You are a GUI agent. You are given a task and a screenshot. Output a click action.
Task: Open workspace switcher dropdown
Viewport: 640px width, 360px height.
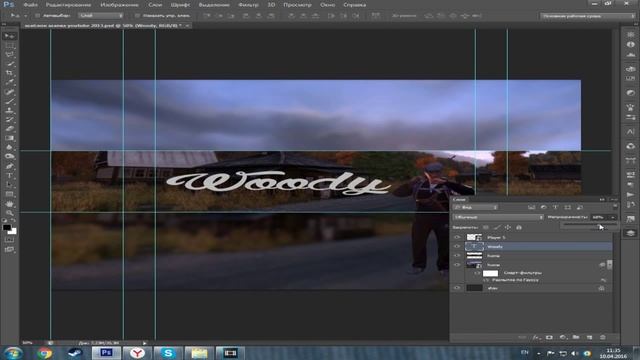click(x=588, y=16)
